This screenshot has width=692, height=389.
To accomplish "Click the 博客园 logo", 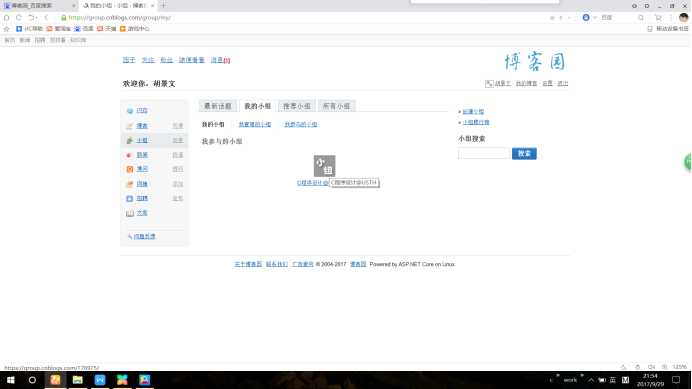I will click(535, 61).
